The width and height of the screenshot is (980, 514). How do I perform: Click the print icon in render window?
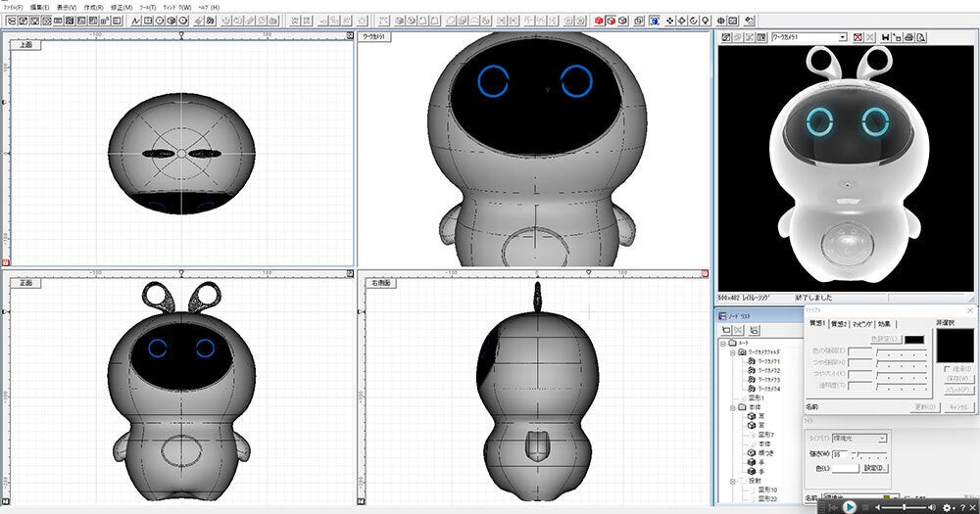point(908,37)
